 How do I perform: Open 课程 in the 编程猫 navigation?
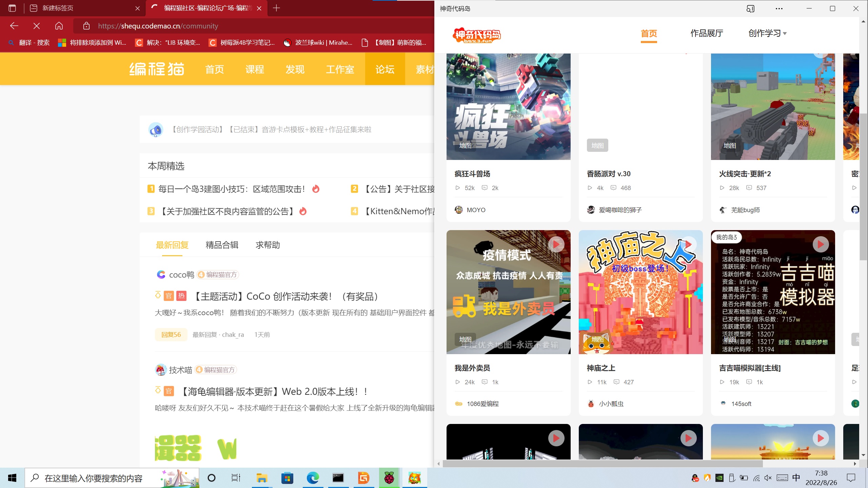click(x=255, y=69)
